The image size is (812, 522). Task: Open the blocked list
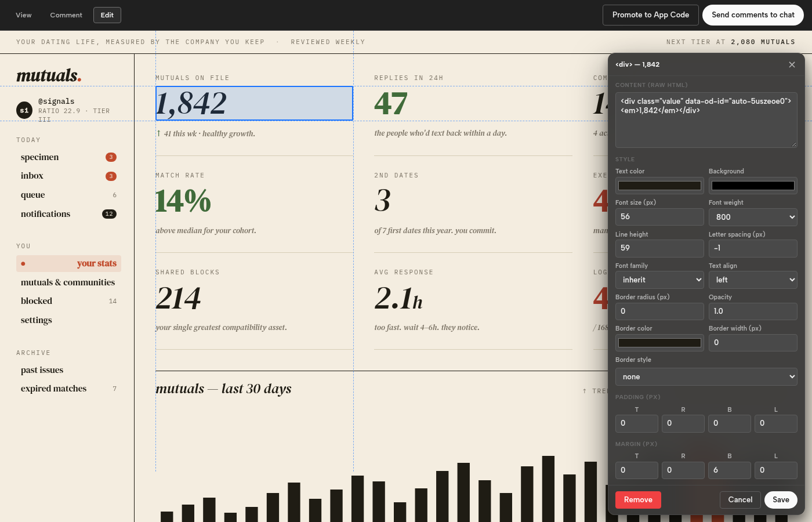pyautogui.click(x=68, y=301)
